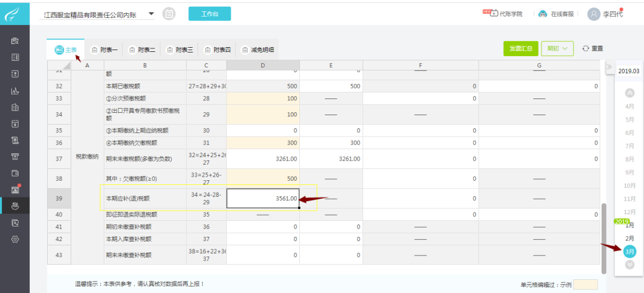Open the sidebar icon with red notification dot
This screenshot has height=293, width=644.
15,189
